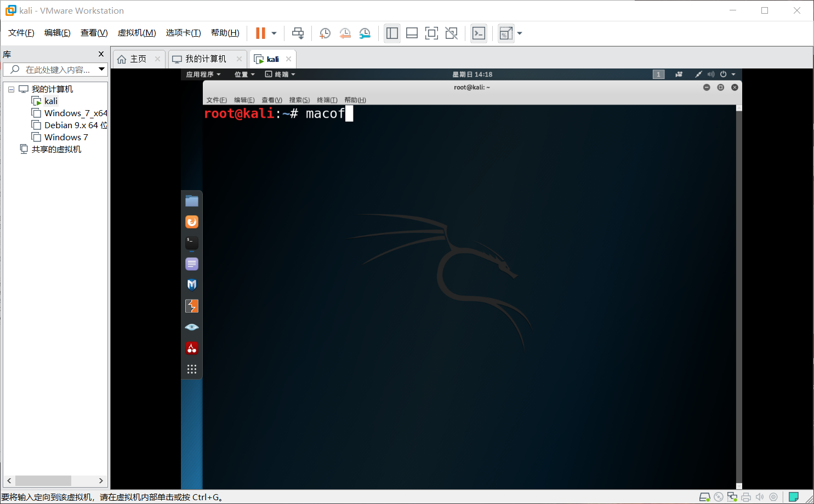Launch the red Cherrytree dock icon
Viewport: 814px width, 504px height.
(192, 348)
